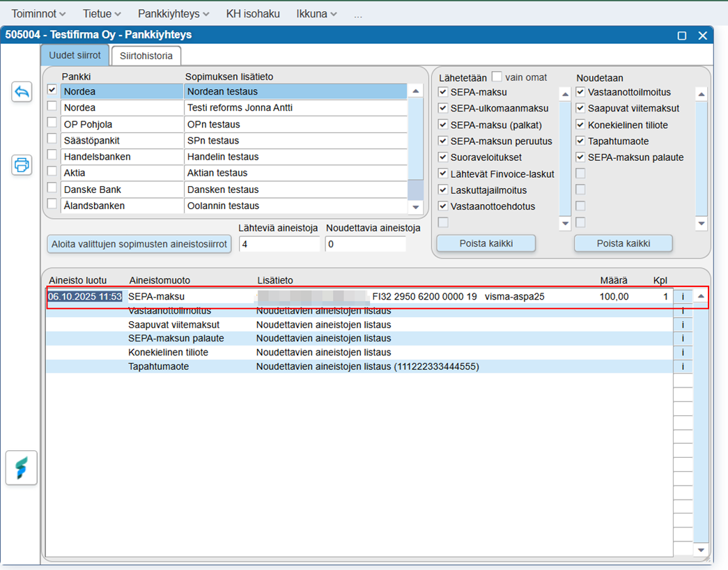Click info button on Saapuvat viitemaksut row
This screenshot has height=570, width=728.
tap(683, 325)
